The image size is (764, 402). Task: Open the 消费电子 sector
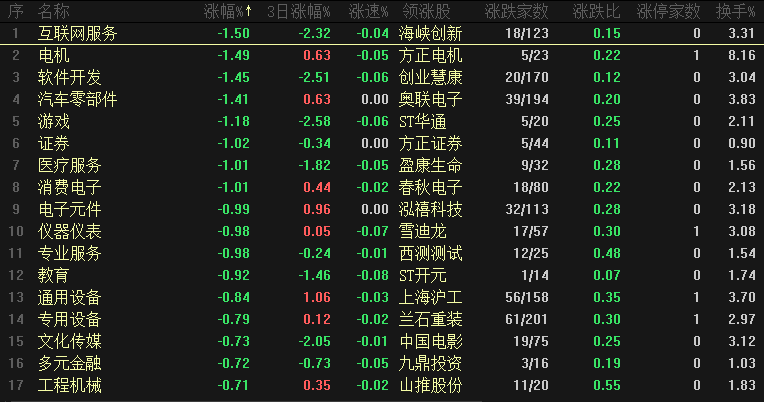tap(69, 187)
